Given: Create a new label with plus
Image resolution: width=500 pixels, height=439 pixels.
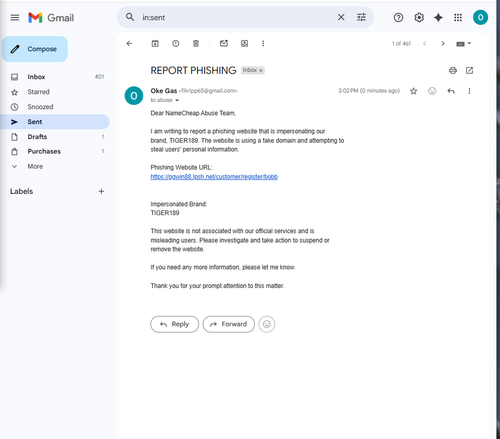Looking at the screenshot, I should coord(101,191).
